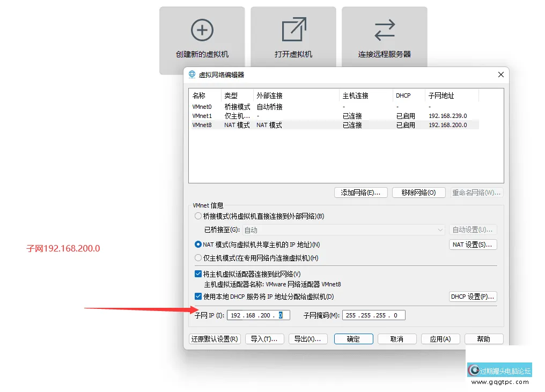Click the globe icon in dialog title bar

192,75
